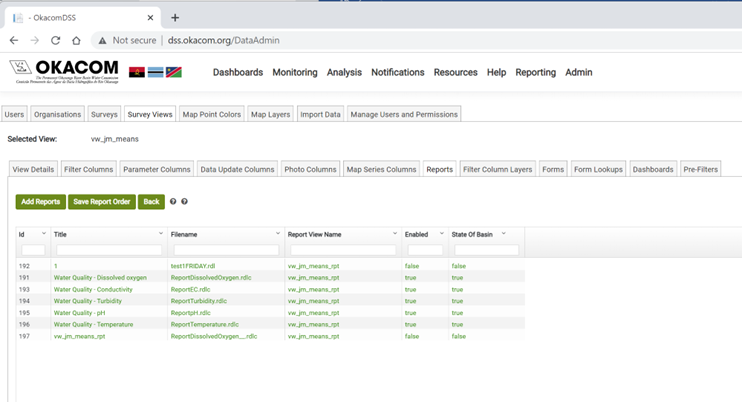Click the Not secure warning icon
The height and width of the screenshot is (402, 742).
click(x=102, y=41)
